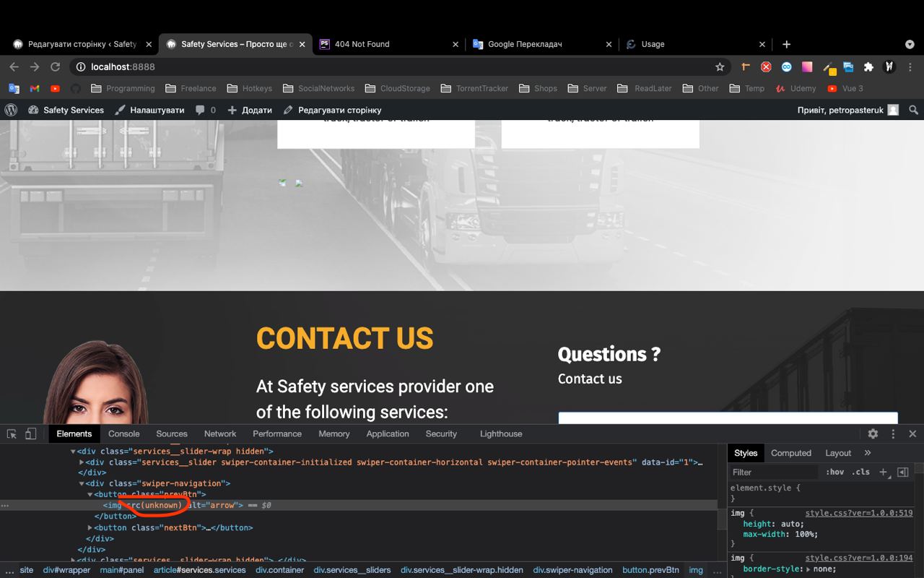
Task: Switch to the Sources tab
Action: tap(172, 433)
